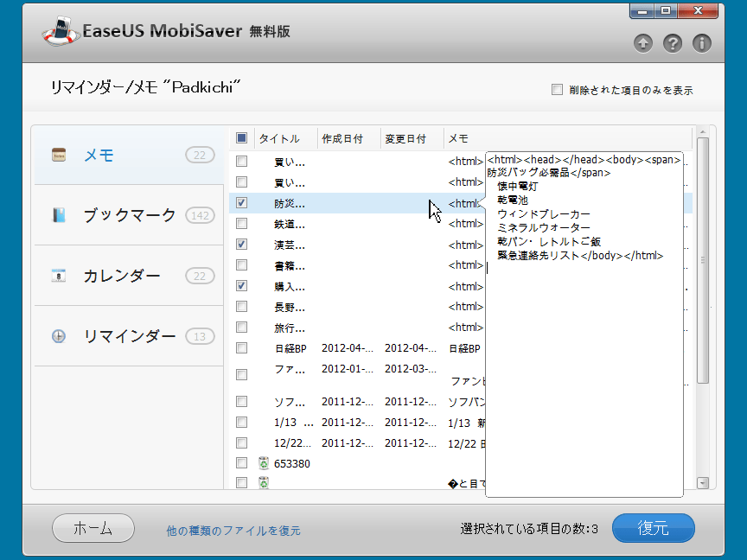747x560 pixels.
Task: Sort by タイトル column header
Action: pos(286,138)
